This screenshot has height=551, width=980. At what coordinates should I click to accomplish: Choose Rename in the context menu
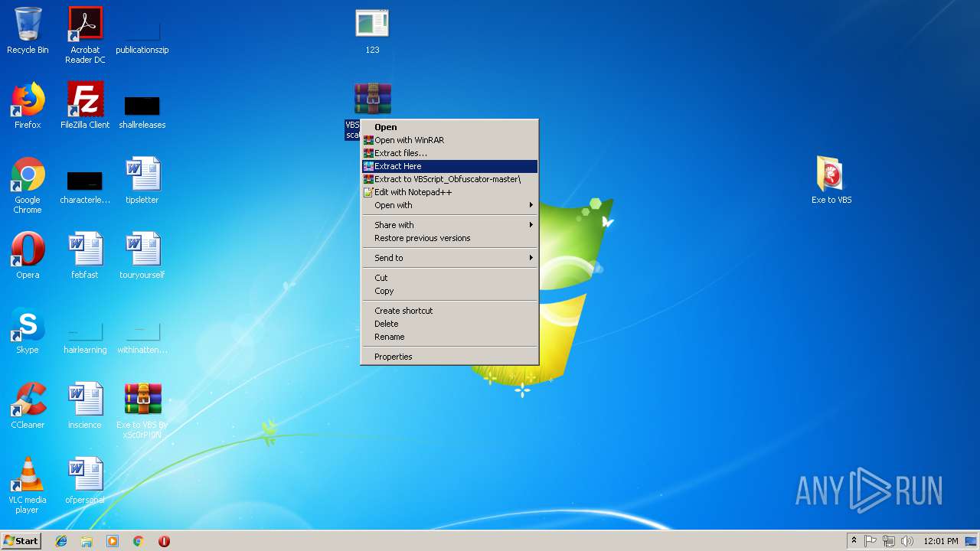tap(449, 337)
